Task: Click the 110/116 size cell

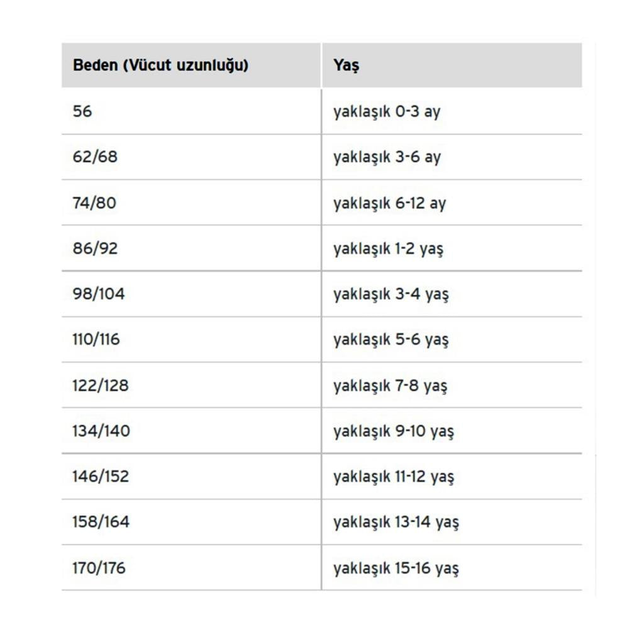Action: click(x=96, y=340)
